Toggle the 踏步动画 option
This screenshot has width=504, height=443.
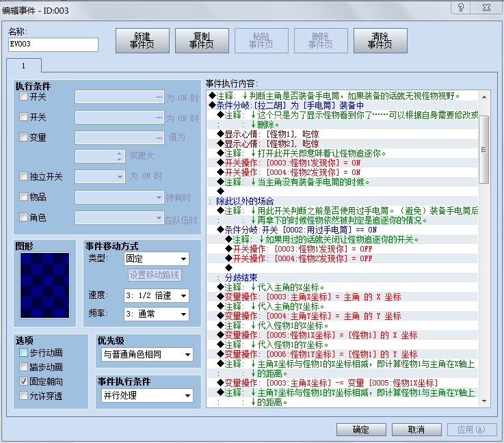(23, 367)
